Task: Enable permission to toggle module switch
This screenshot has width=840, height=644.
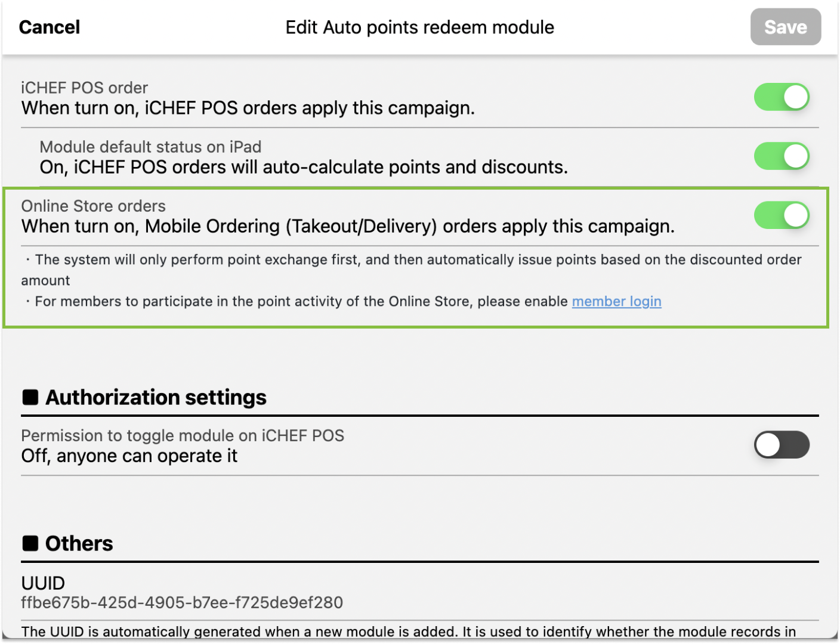Action: coord(782,445)
